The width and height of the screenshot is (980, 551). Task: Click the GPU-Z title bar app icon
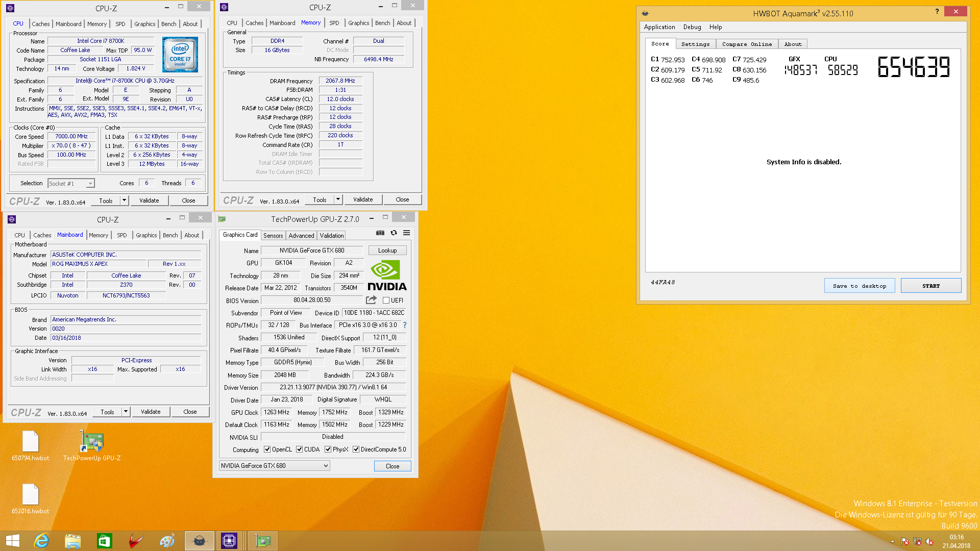222,219
